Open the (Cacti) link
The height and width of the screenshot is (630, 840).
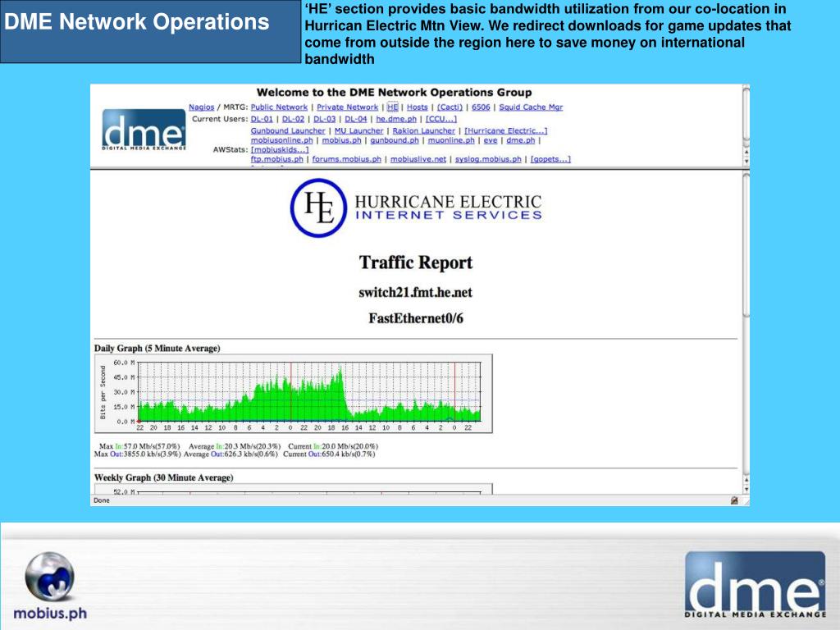click(450, 107)
